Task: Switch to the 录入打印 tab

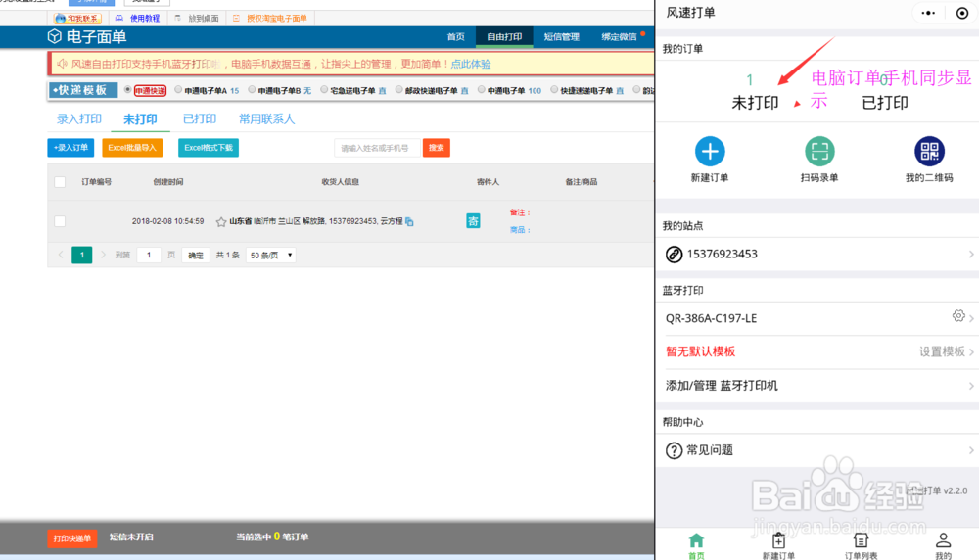Action: pyautogui.click(x=79, y=118)
